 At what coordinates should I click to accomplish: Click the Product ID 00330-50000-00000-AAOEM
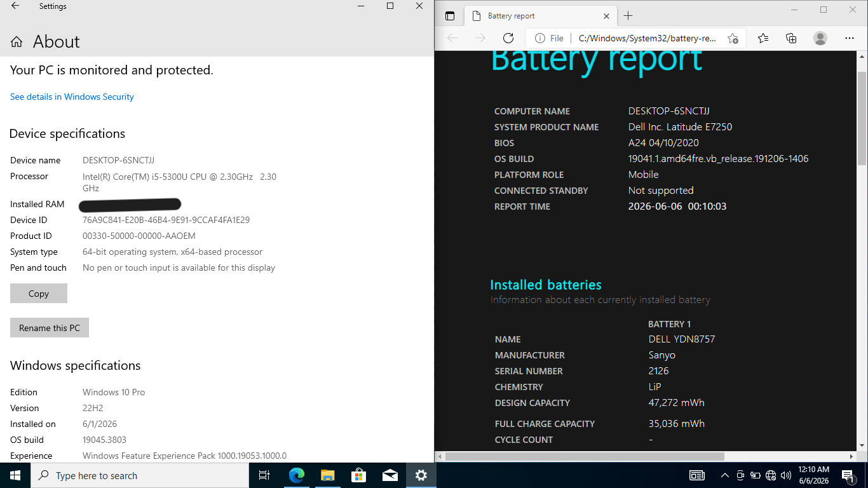click(139, 236)
